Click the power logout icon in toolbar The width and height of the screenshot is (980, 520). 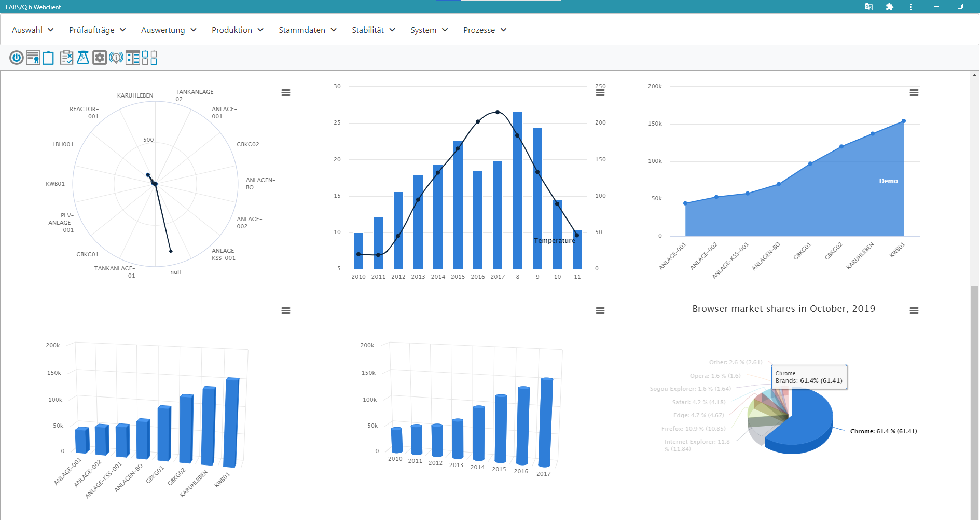pos(17,58)
